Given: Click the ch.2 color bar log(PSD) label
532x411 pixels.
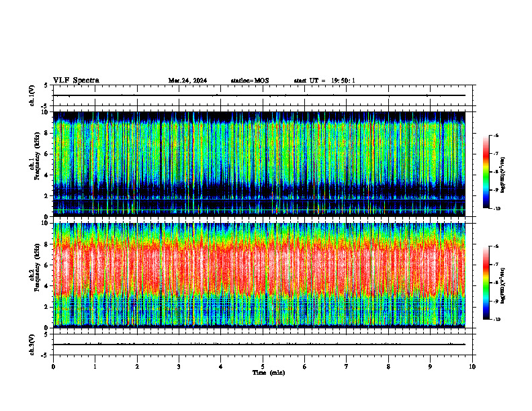Looking at the screenshot, I should [x=502, y=286].
